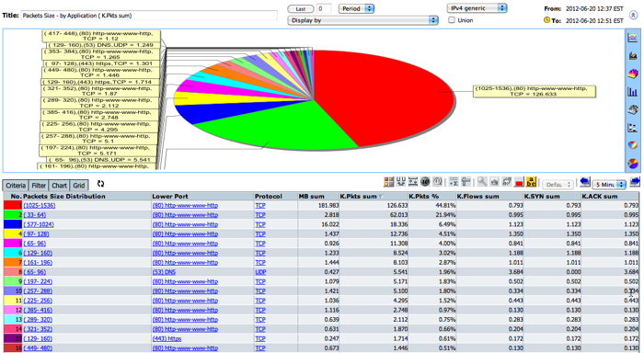Click the 'To:' date 2012-06-20 12:51 EST
644x353 pixels.
(594, 20)
